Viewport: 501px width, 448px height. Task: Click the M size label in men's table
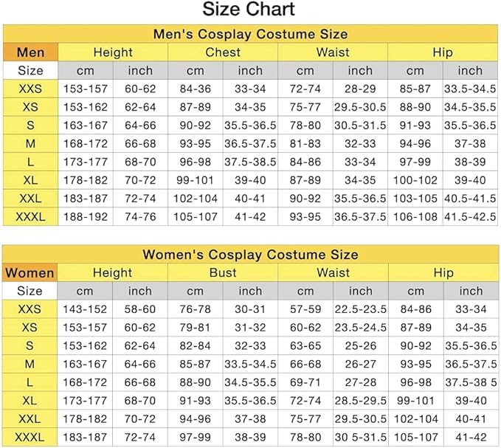point(30,144)
